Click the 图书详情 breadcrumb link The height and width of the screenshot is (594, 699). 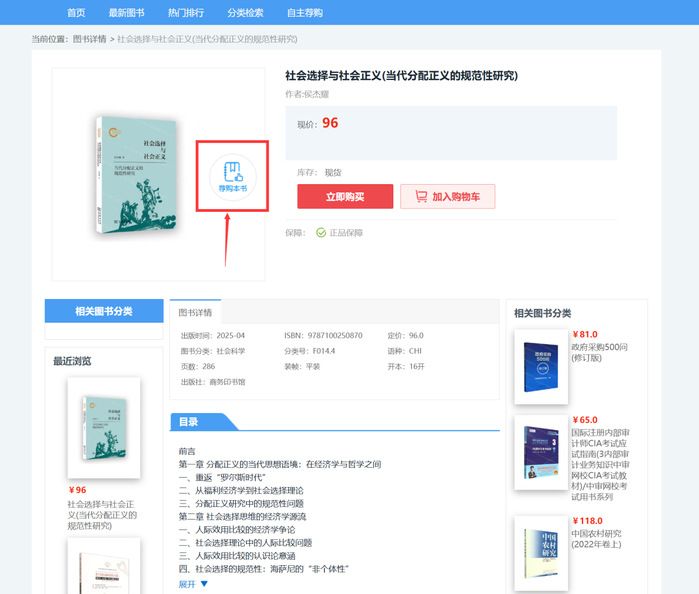point(90,39)
